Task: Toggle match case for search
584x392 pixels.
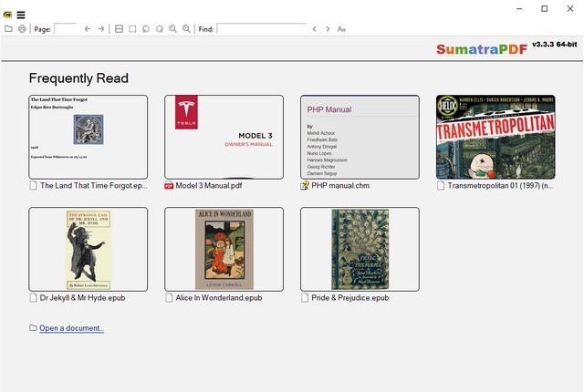Action: (x=342, y=29)
